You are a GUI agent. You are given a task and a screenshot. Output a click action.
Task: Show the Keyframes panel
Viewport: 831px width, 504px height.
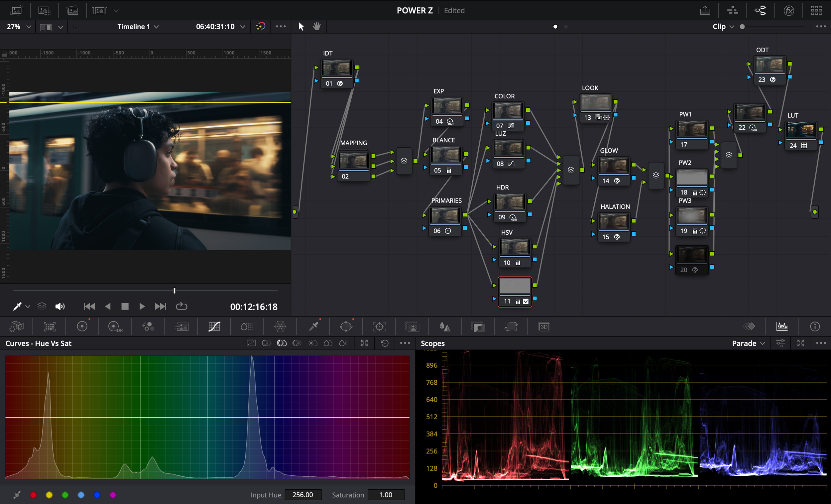pos(749,326)
